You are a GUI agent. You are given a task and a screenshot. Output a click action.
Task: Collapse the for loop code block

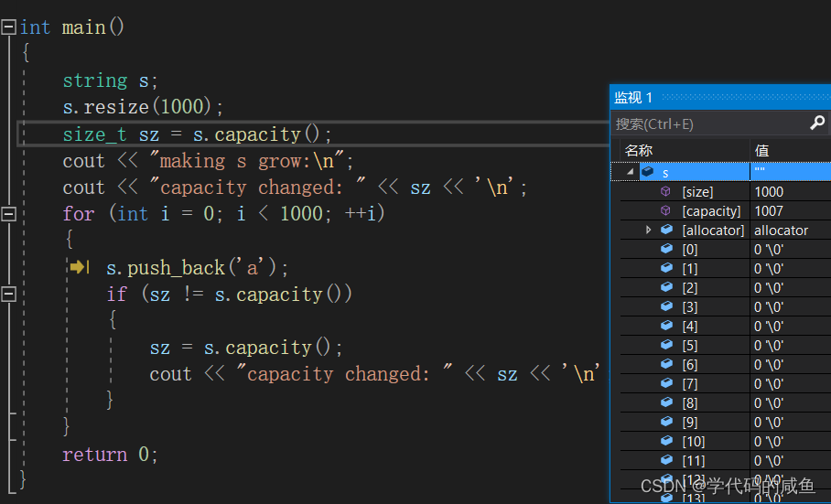[x=8, y=214]
